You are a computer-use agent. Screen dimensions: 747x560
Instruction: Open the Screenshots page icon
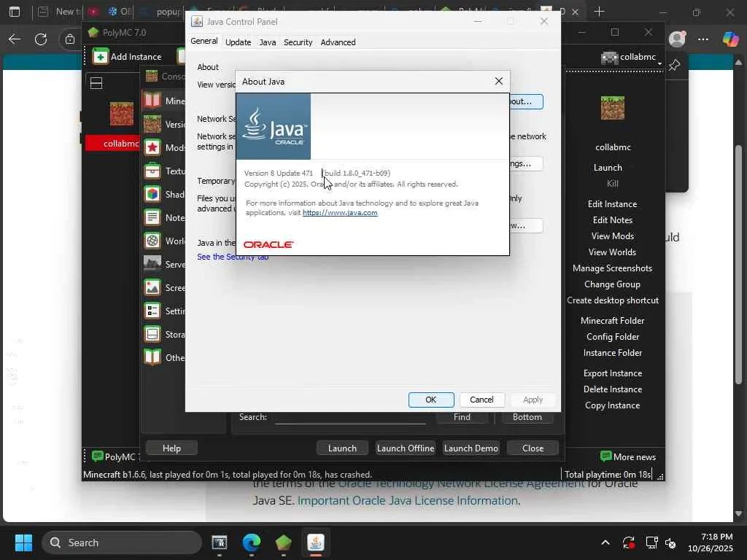click(152, 287)
